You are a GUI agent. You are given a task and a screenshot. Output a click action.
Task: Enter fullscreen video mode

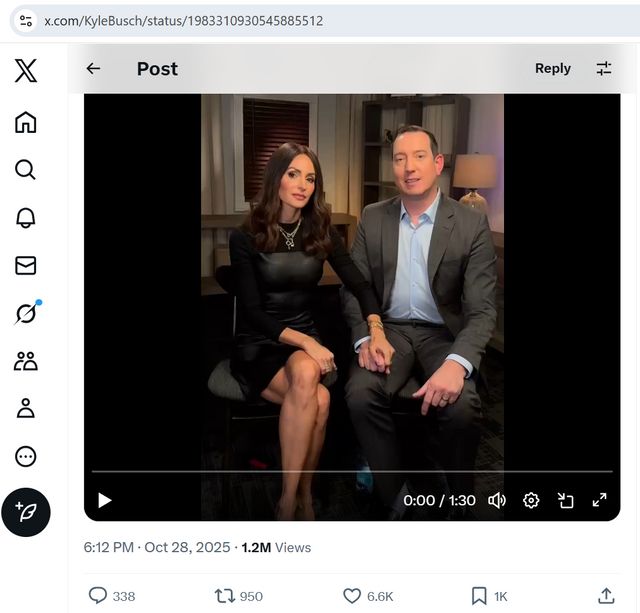click(x=599, y=500)
